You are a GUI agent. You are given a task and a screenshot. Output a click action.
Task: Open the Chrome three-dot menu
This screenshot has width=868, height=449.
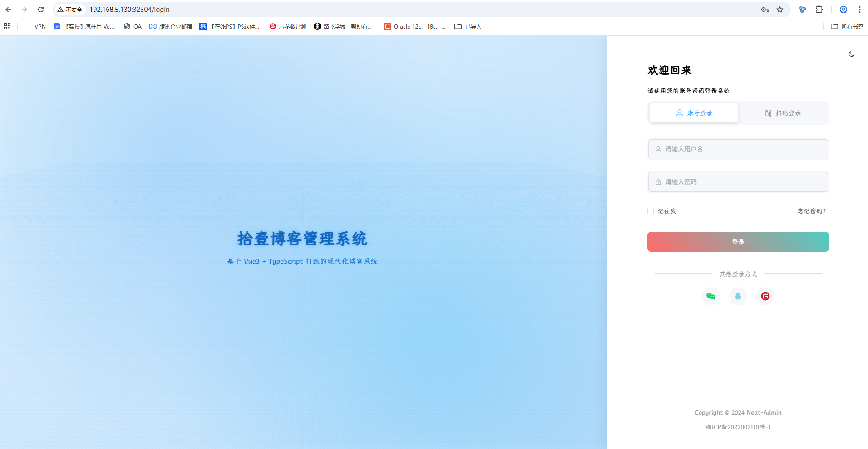pyautogui.click(x=859, y=9)
